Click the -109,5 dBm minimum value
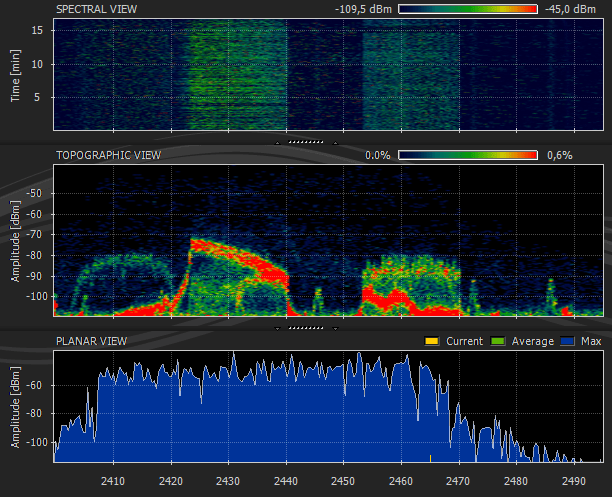Image resolution: width=612 pixels, height=497 pixels. point(363,9)
